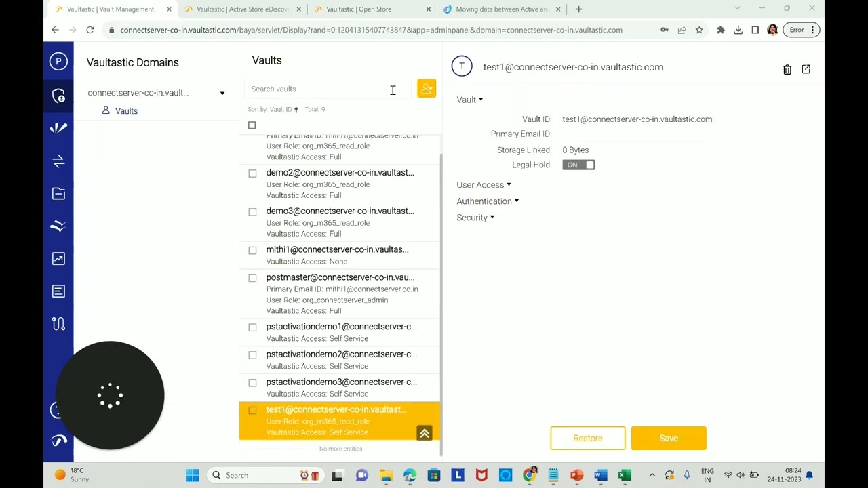Screen dimensions: 868x488
Task: Open McAfee from taskbar
Action: tap(481, 475)
